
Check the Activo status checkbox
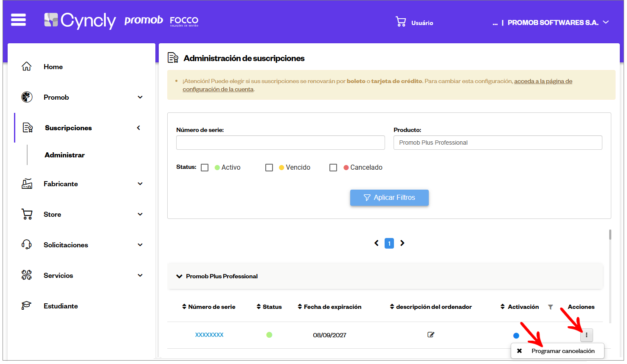pos(205,168)
